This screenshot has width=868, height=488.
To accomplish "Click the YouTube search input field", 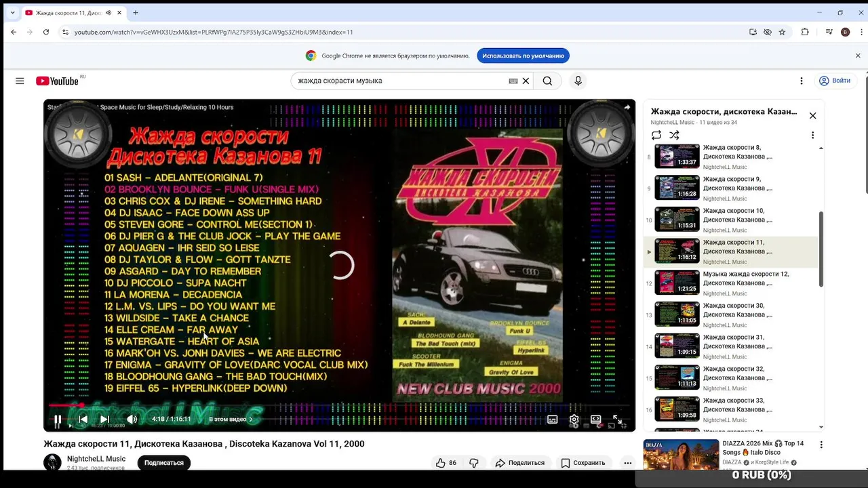I will point(400,81).
